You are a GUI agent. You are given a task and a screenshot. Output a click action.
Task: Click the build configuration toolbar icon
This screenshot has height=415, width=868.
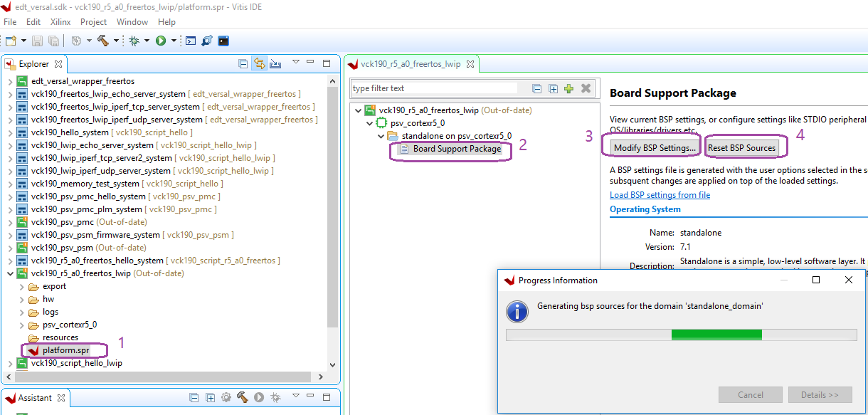click(x=76, y=41)
